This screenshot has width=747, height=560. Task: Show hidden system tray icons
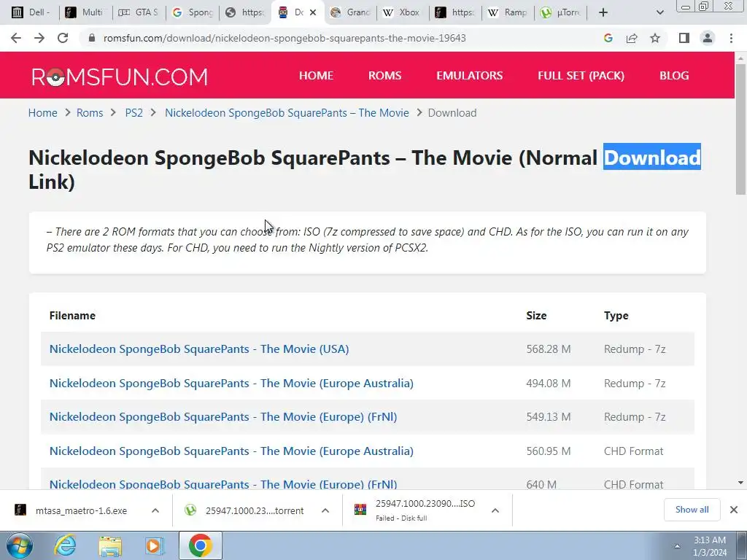click(677, 546)
